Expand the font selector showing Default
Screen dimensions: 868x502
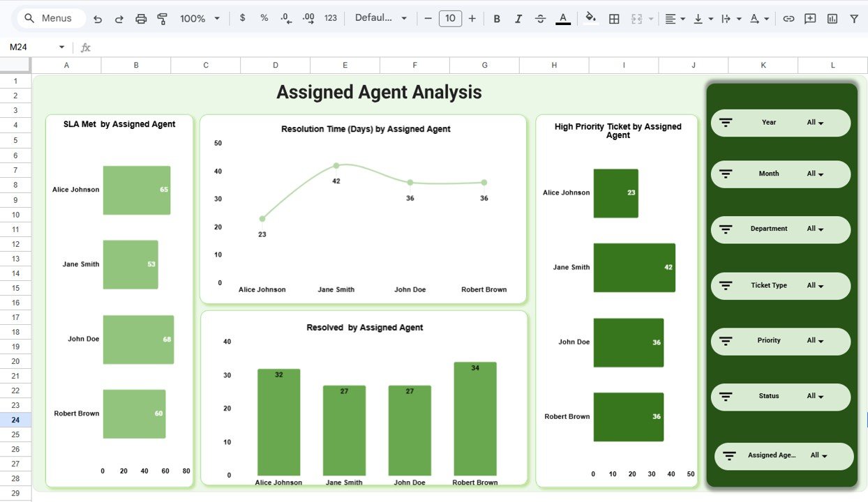pyautogui.click(x=380, y=18)
